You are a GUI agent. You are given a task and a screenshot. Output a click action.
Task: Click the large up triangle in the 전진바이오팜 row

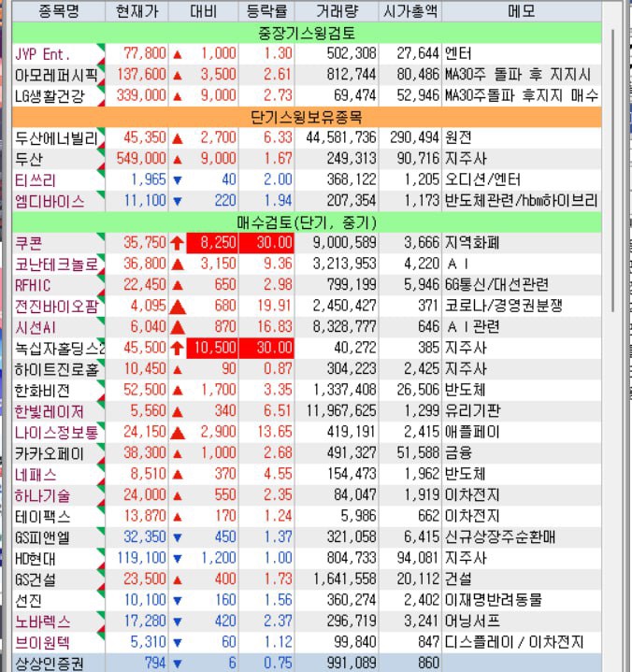point(178,306)
